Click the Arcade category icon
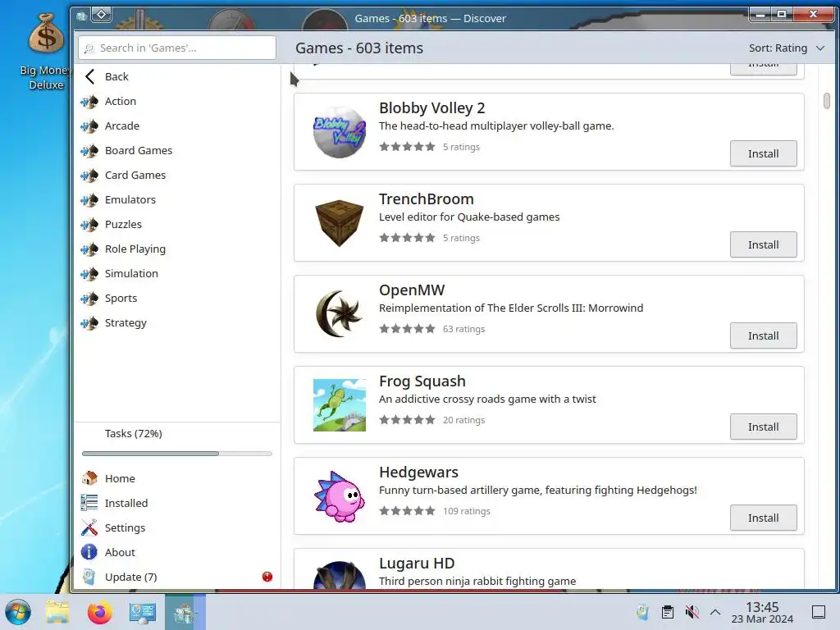The height and width of the screenshot is (630, 840). pyautogui.click(x=89, y=126)
